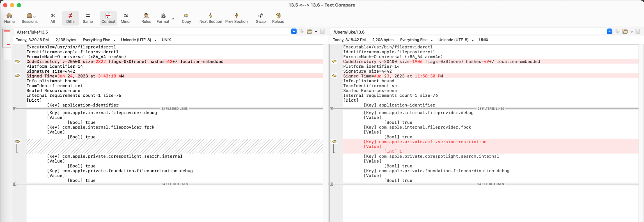Click the difference overview thumbnail map

6,38
